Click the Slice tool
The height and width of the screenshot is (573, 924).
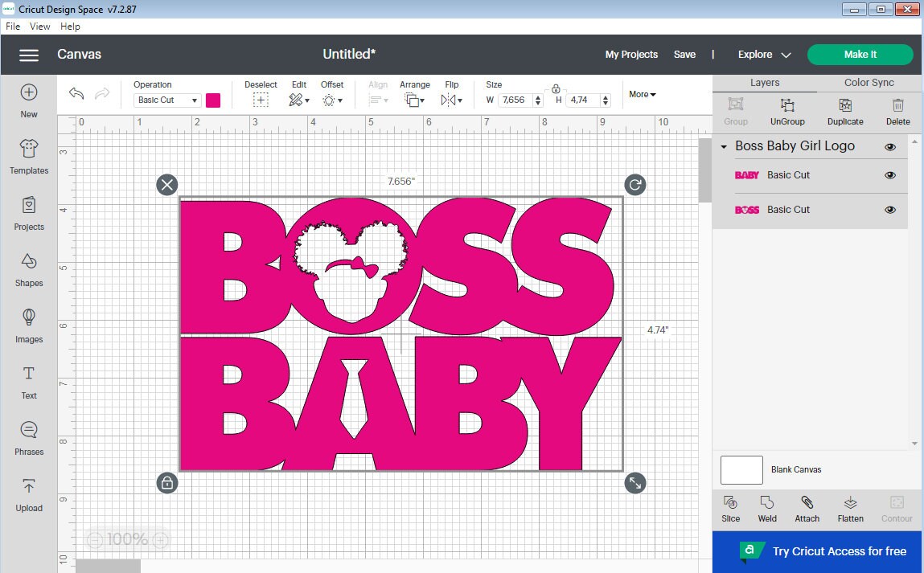[729, 509]
